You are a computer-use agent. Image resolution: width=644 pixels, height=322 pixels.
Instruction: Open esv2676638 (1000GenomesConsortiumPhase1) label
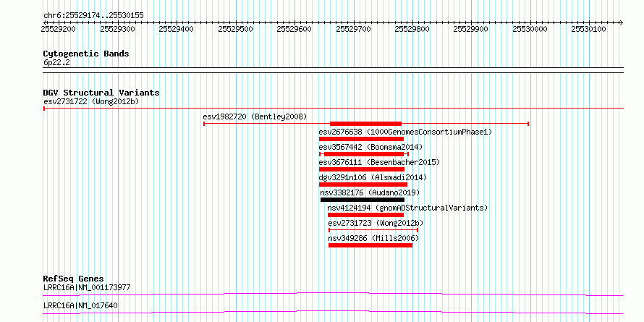click(x=405, y=132)
